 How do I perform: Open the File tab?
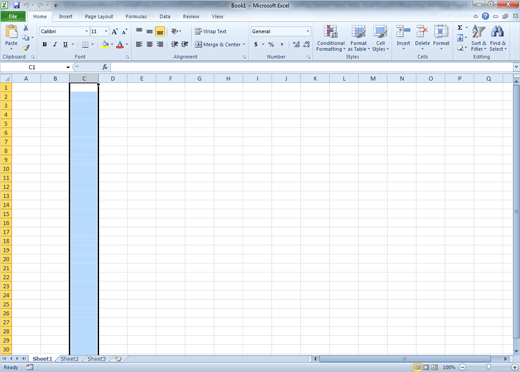pos(13,16)
